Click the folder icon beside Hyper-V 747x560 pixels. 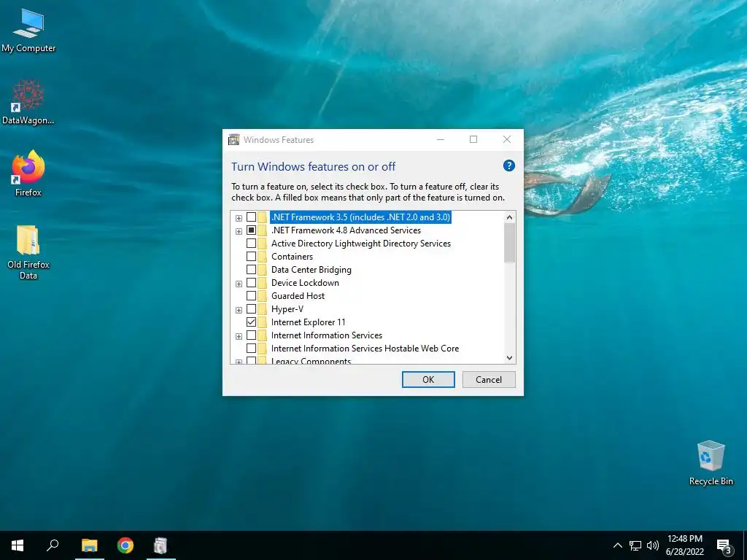click(x=263, y=309)
